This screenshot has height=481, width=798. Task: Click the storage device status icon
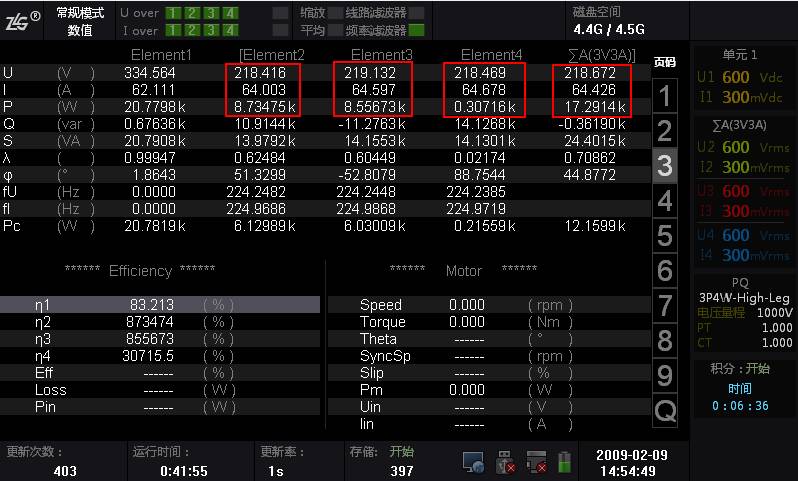536,462
